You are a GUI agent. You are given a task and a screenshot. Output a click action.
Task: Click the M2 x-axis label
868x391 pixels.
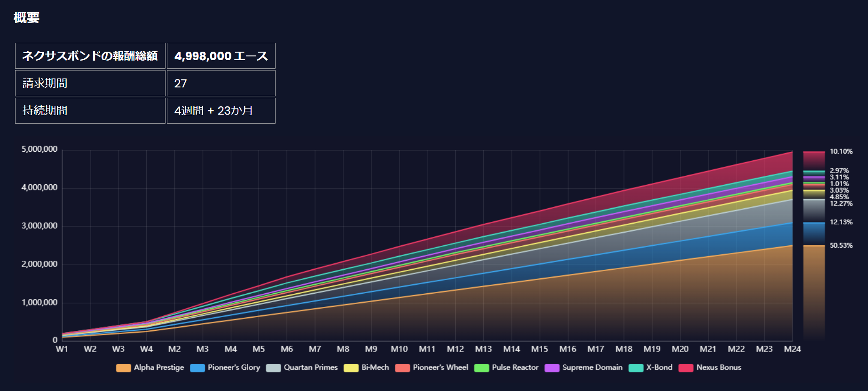point(174,349)
